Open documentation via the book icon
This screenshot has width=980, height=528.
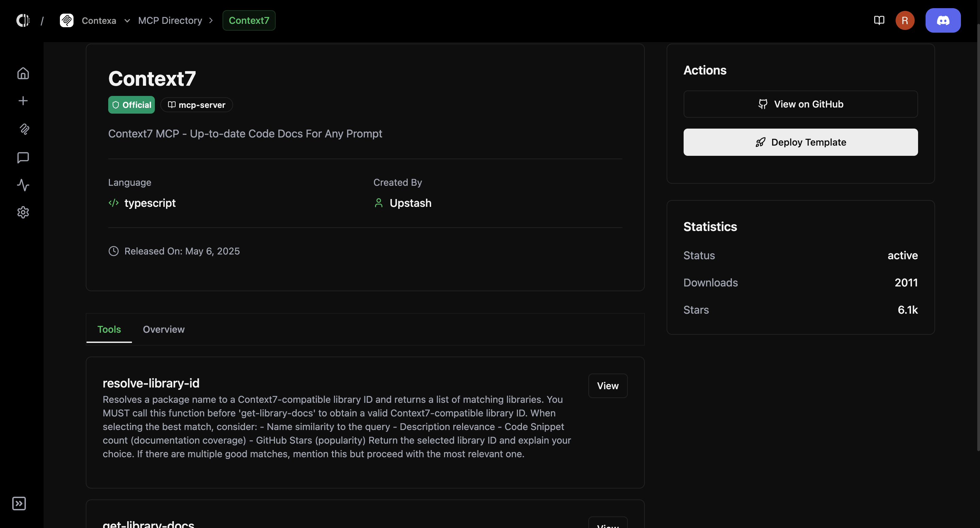coord(879,20)
